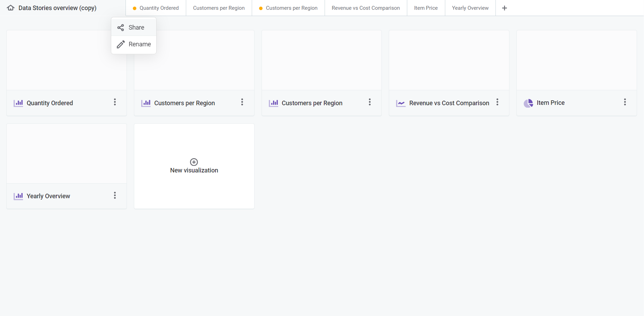644x316 pixels.
Task: Switch to the Yearly Overview tab
Action: click(x=470, y=8)
